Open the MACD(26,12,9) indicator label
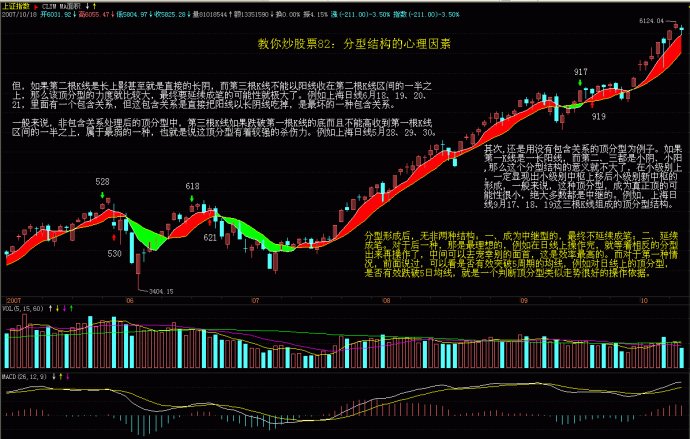The image size is (690, 439). (24, 377)
